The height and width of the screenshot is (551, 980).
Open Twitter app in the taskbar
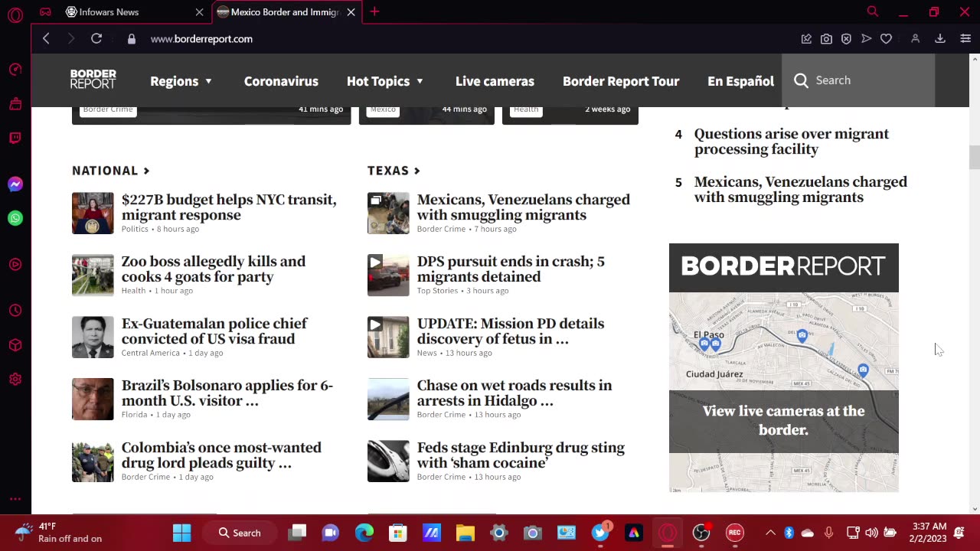click(601, 533)
